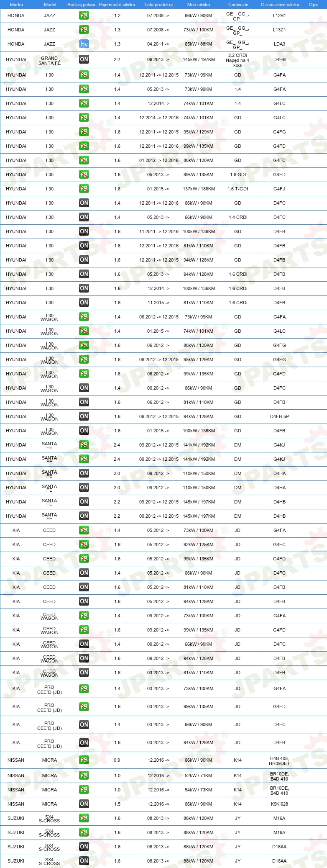Click petrol icon in Nissan Micra 0.9 row
This screenshot has width=327, height=868.
(84, 760)
